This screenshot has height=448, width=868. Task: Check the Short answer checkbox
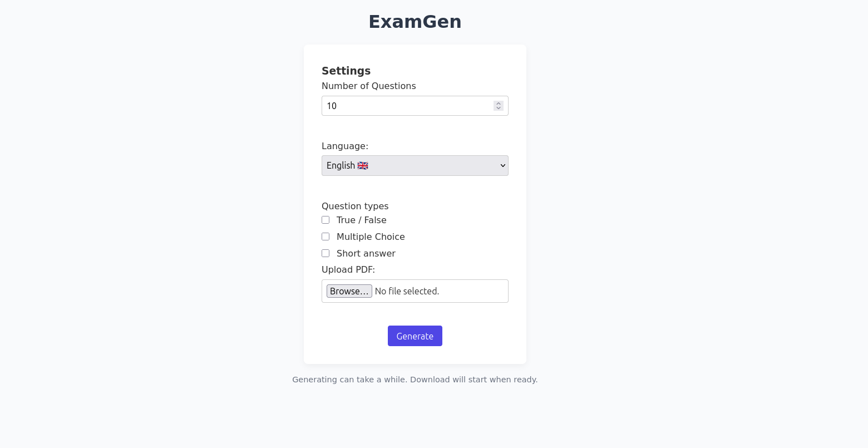coord(325,253)
